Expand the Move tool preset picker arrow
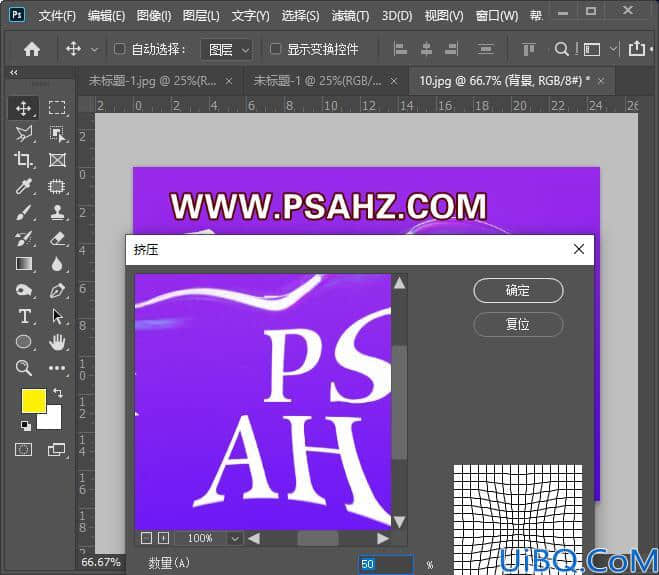Screen dimensions: 659x575 click(x=95, y=50)
